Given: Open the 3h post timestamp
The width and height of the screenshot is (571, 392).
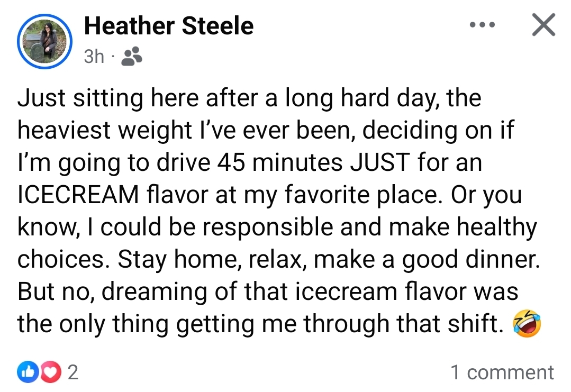Looking at the screenshot, I should [x=94, y=57].
